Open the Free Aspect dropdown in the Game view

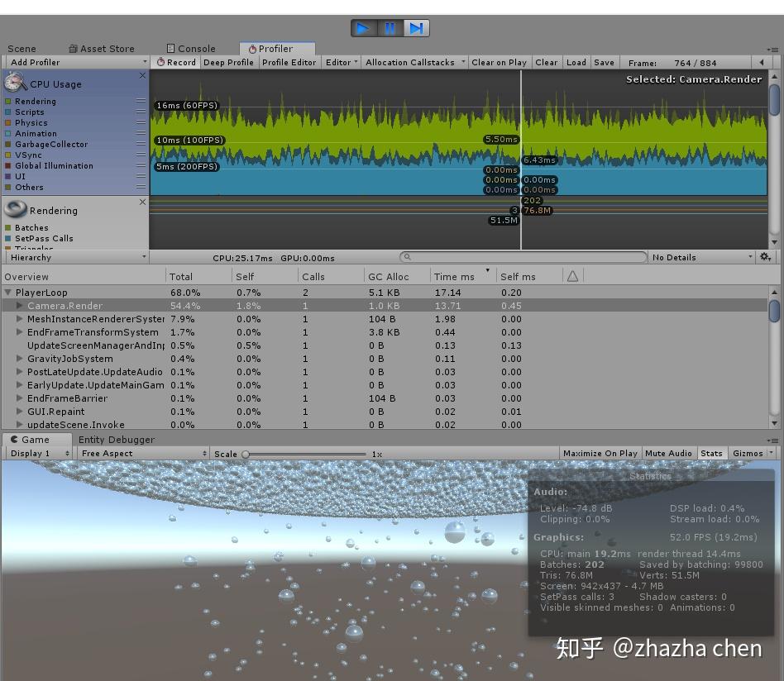click(x=141, y=453)
